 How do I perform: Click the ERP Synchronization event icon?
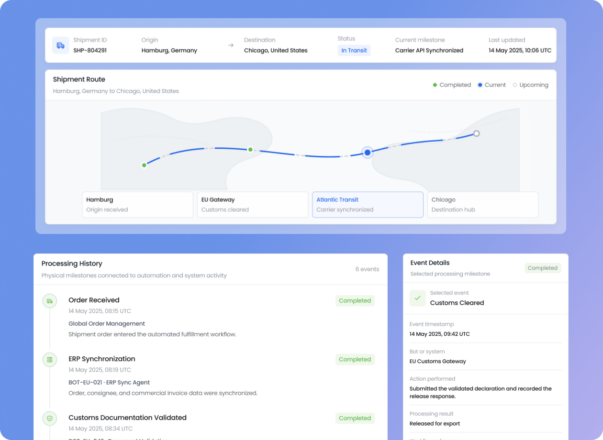click(50, 360)
